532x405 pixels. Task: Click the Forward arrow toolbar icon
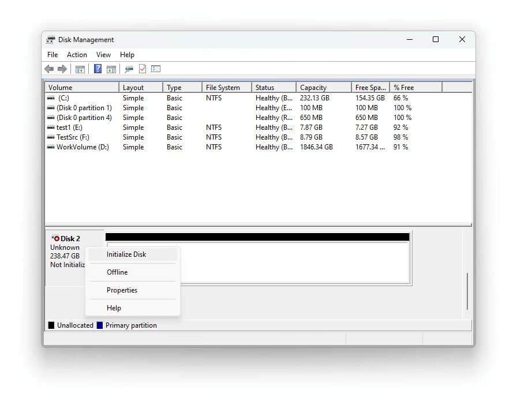pyautogui.click(x=62, y=69)
